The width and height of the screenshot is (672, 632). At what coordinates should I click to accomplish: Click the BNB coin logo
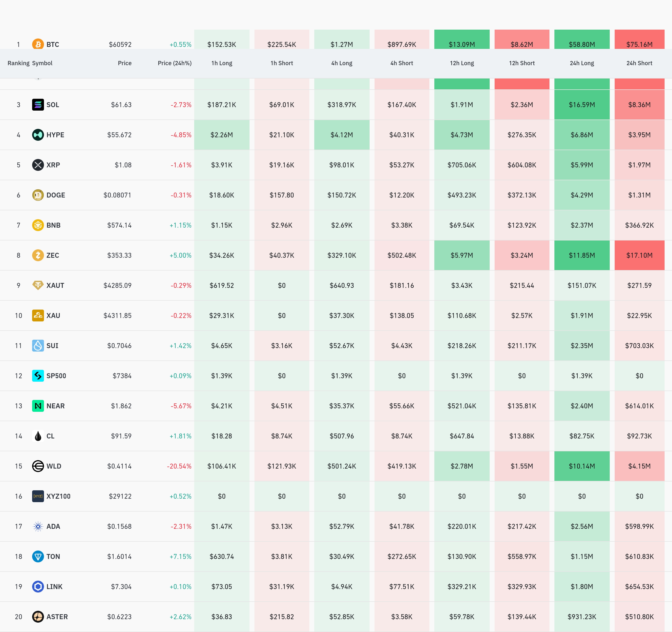point(38,225)
